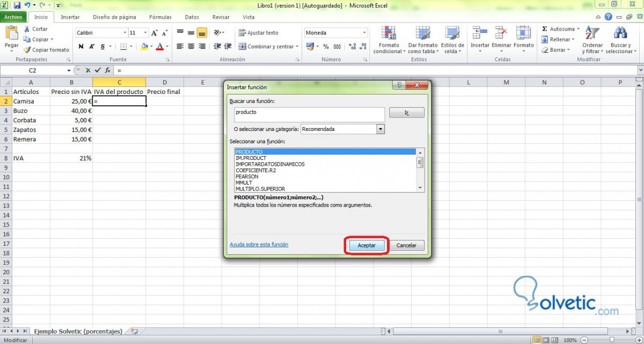644x344 pixels.
Task: Center text horizontally
Action: click(x=191, y=47)
